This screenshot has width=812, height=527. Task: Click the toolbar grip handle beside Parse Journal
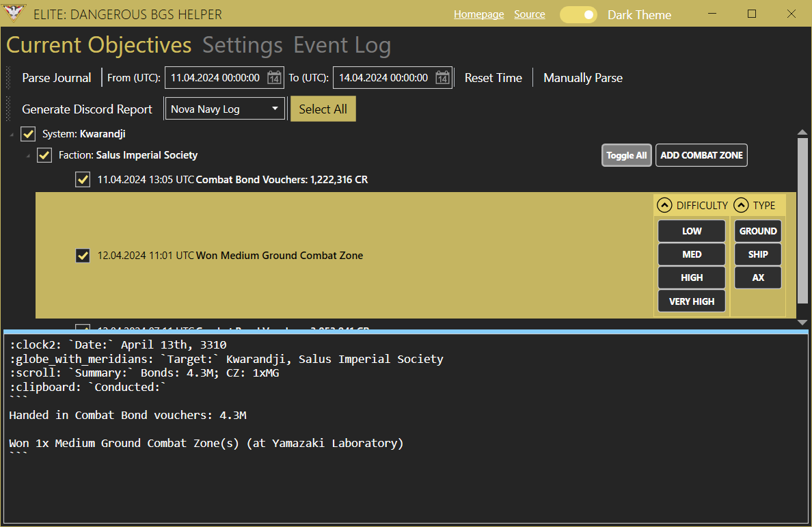pyautogui.click(x=9, y=78)
